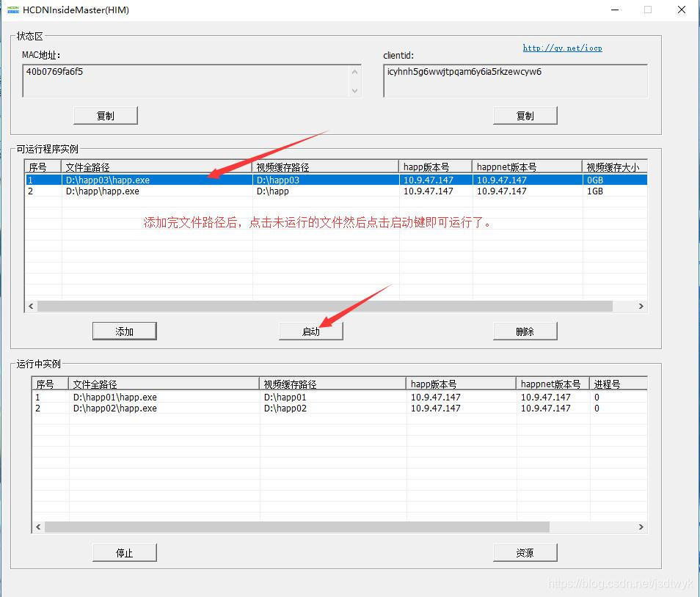Click the MAC地址 text field
Screen dimensions: 700x597
192,81
